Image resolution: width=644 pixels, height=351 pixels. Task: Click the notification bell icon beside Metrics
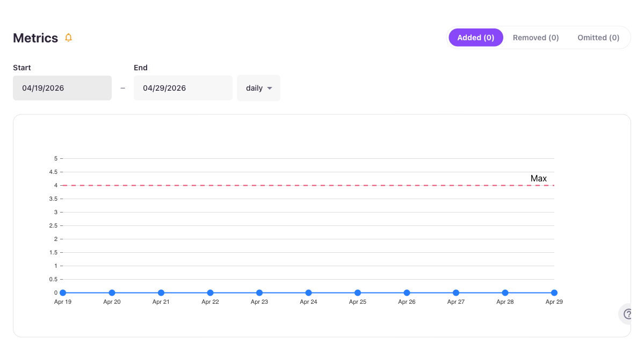tap(68, 38)
